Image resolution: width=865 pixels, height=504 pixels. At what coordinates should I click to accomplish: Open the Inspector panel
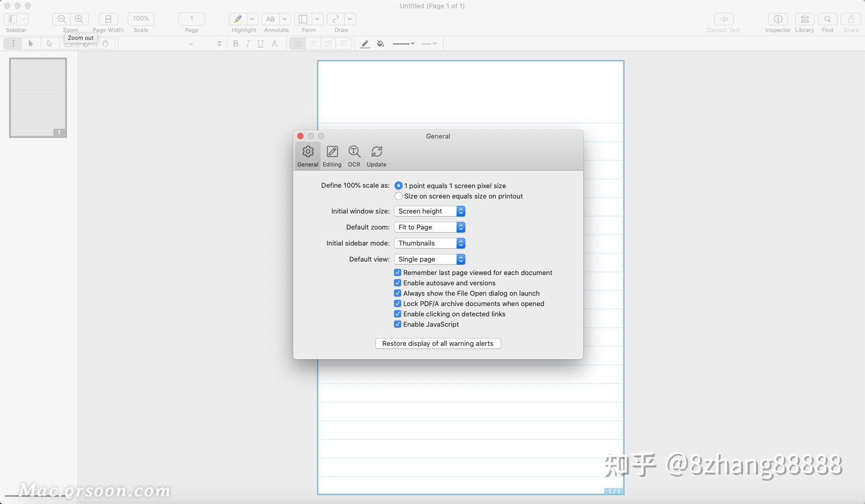click(778, 19)
